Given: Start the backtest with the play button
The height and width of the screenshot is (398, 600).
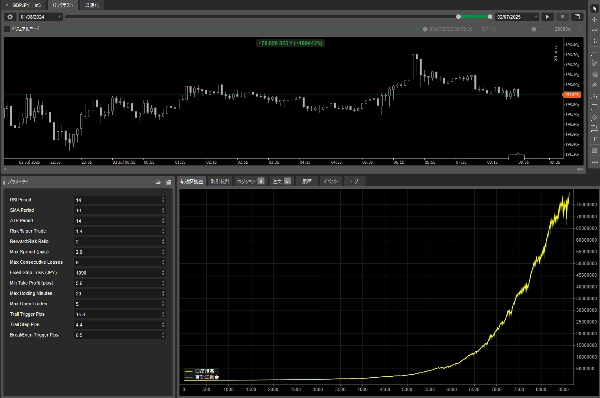Looking at the screenshot, I should (x=547, y=17).
